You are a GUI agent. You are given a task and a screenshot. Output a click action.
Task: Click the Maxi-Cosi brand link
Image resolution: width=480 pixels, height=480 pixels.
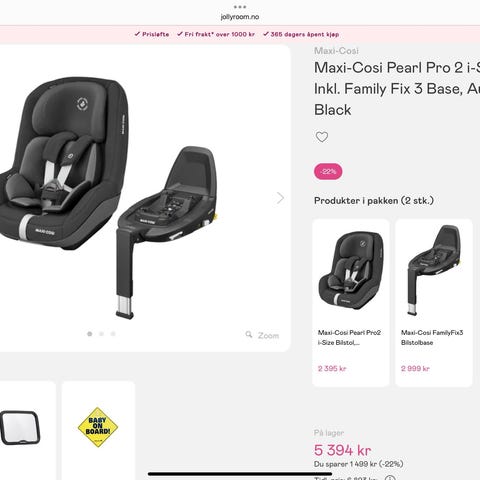(336, 51)
